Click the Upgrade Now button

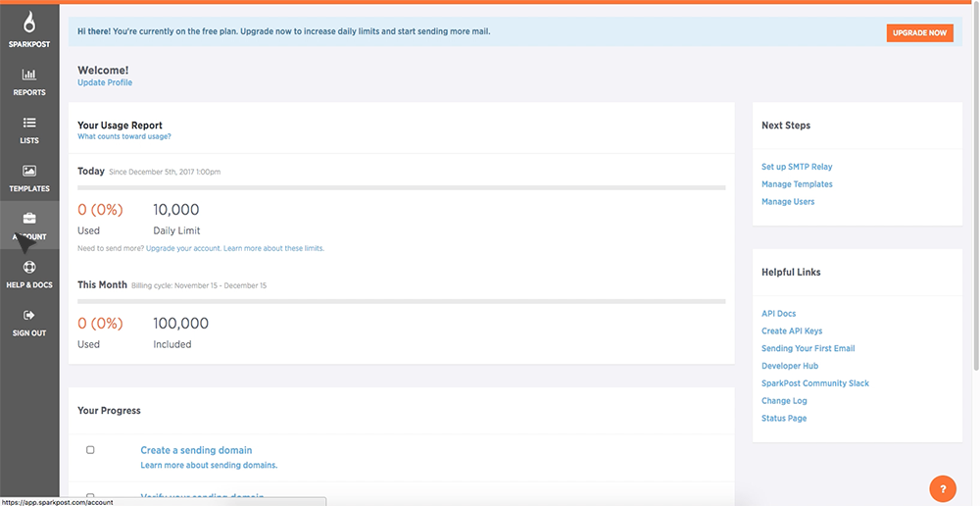(919, 32)
